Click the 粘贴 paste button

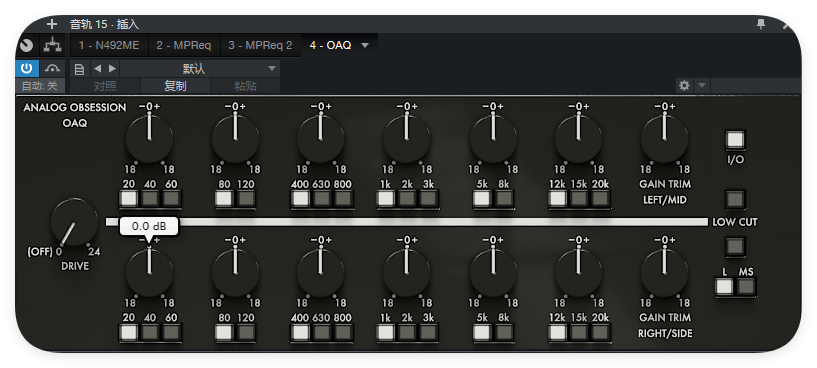[245, 86]
